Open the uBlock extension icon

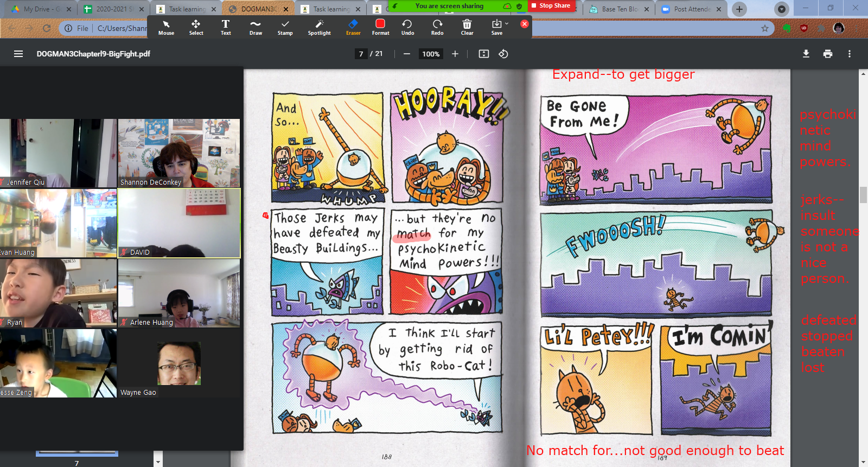click(804, 28)
